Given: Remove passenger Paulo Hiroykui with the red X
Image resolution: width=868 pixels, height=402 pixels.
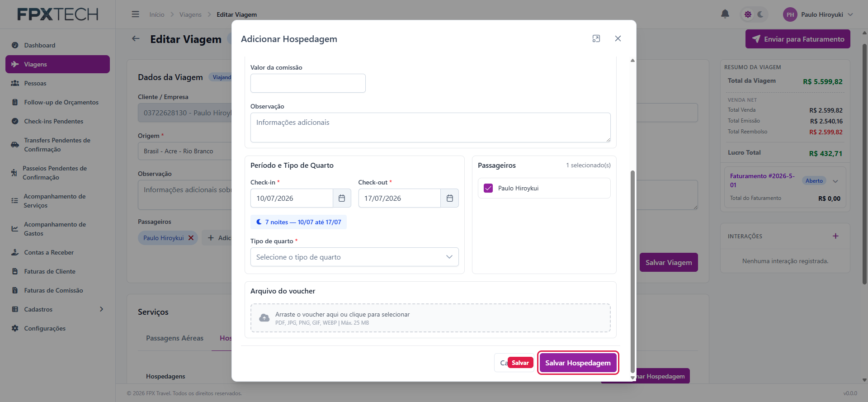Looking at the screenshot, I should coord(191,238).
